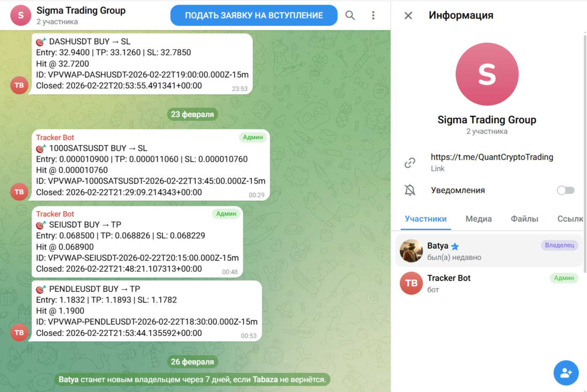Open the partially visible Ссылки tab

[570, 219]
